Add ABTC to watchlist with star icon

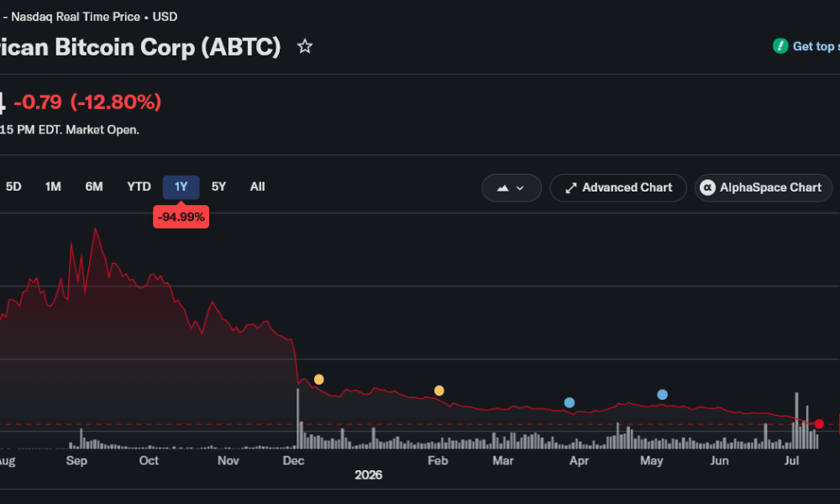coord(305,46)
